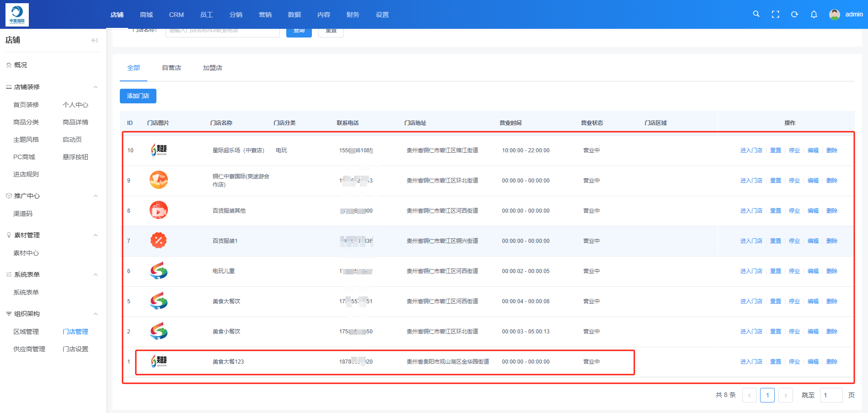Screen dimensions: 868x413
Task: Collapse the 素材管理 sidebar section
Action: [x=96, y=235]
